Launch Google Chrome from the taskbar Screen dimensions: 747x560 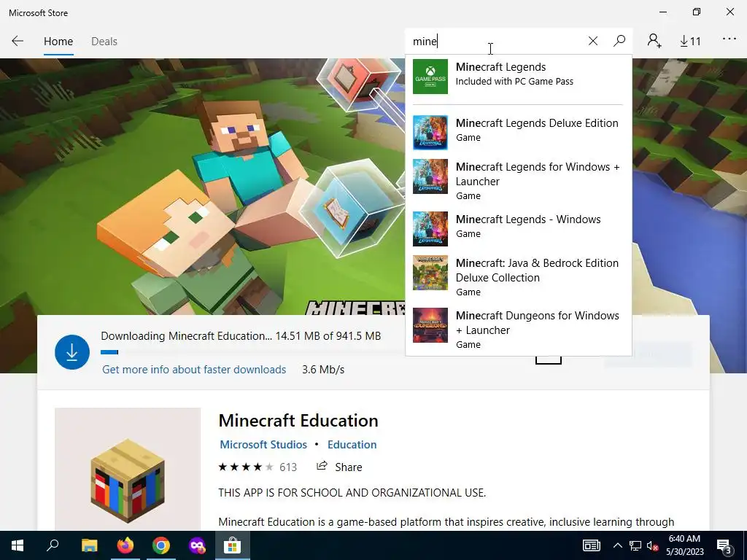[161, 545]
